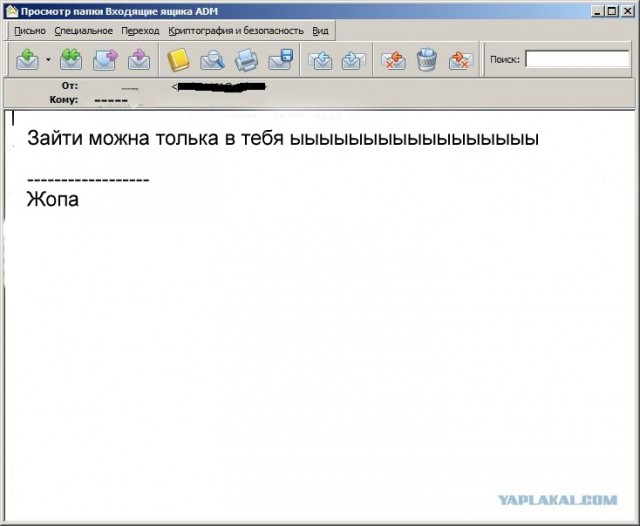Go to next message envelope icon
Screen dimensions: 640x526
pyautogui.click(x=353, y=60)
